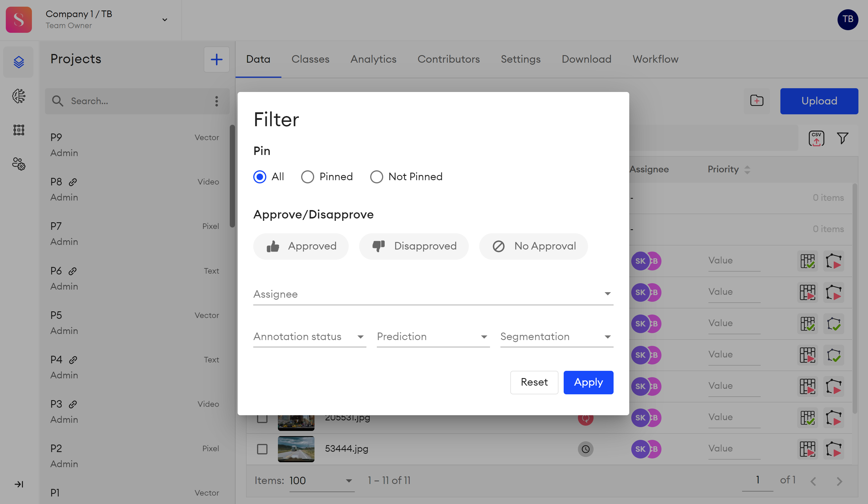Switch to the Analytics tab
This screenshot has width=868, height=504.
coord(373,59)
